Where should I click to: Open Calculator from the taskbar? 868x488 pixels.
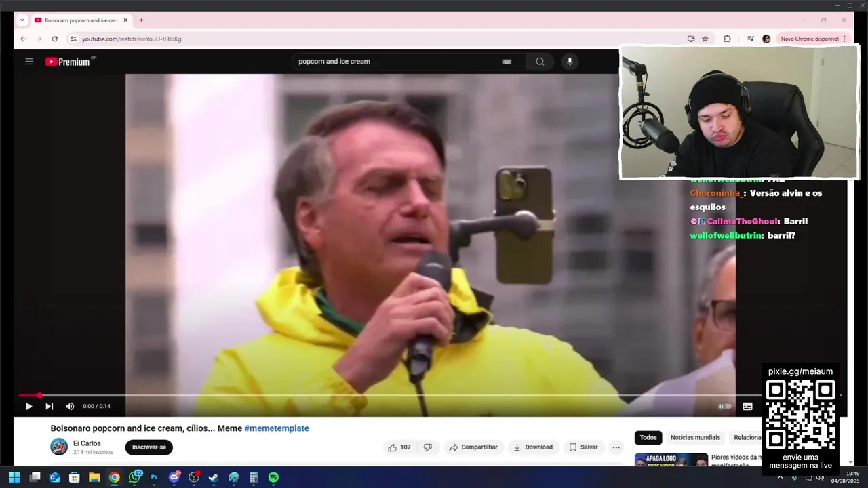point(254,477)
